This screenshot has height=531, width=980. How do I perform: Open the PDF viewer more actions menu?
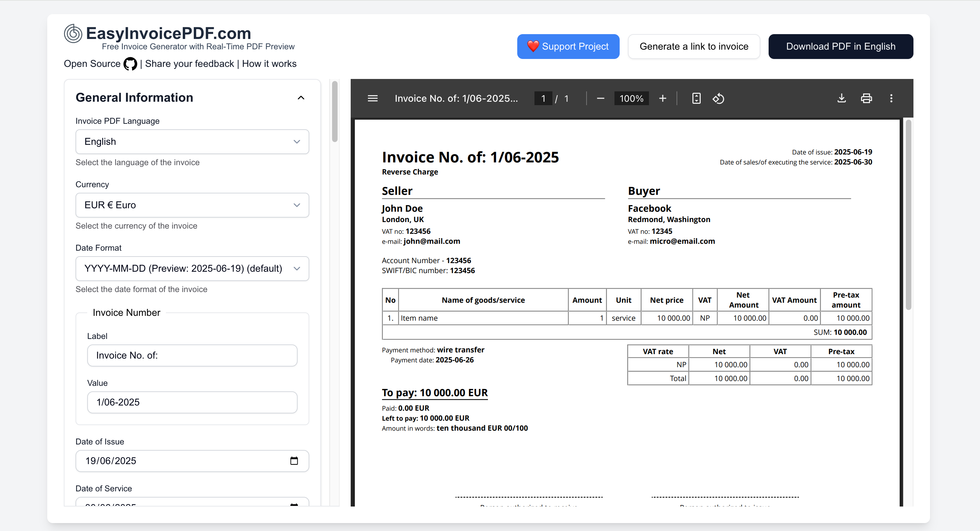(x=891, y=99)
